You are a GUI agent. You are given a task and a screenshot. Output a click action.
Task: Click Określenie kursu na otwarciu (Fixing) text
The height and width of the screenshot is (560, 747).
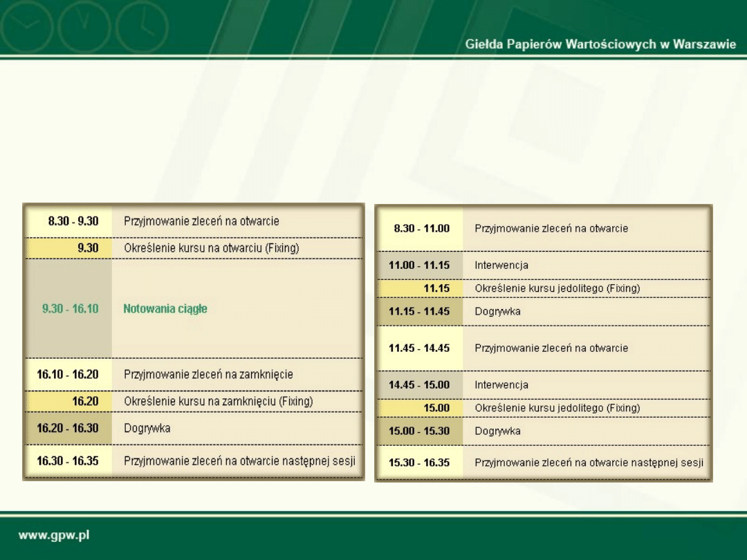[211, 248]
